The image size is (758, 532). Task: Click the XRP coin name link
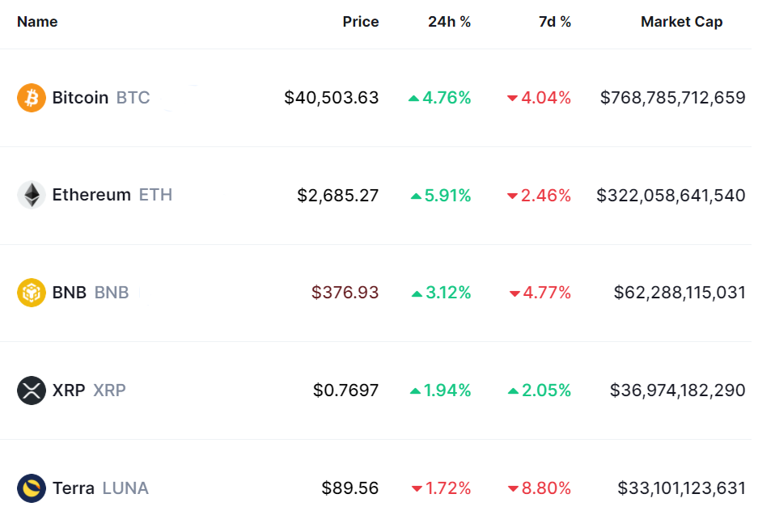(69, 391)
